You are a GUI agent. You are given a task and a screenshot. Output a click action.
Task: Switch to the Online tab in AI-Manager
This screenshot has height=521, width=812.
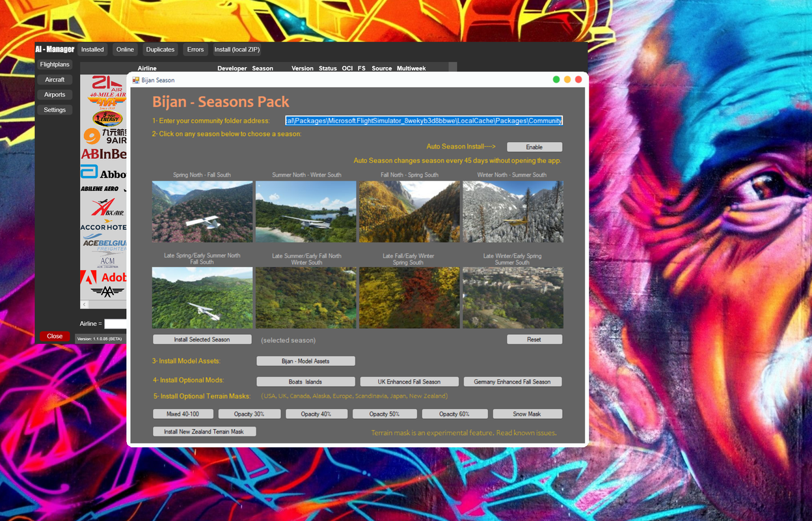[125, 49]
